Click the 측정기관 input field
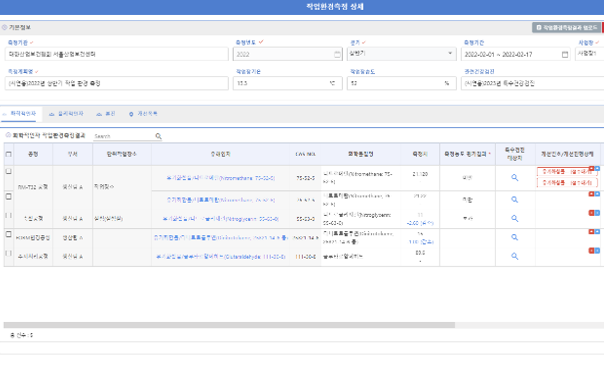Viewport: 604px width, 378px height. [117, 54]
